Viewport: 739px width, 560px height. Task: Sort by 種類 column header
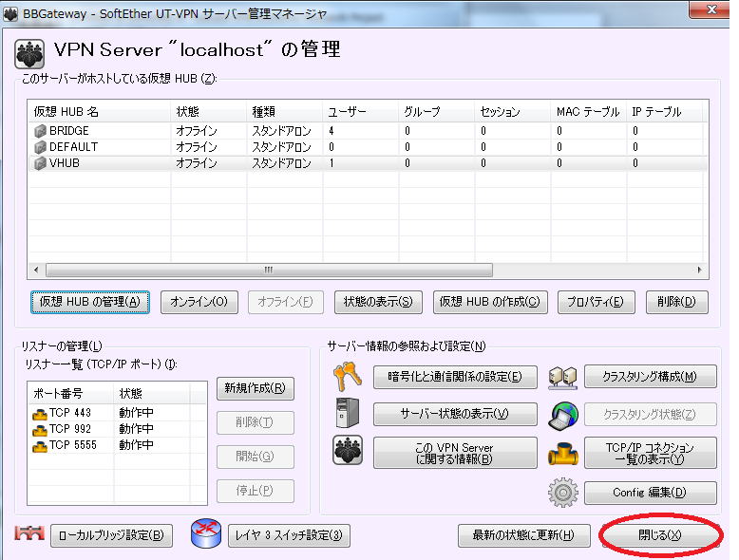(284, 112)
